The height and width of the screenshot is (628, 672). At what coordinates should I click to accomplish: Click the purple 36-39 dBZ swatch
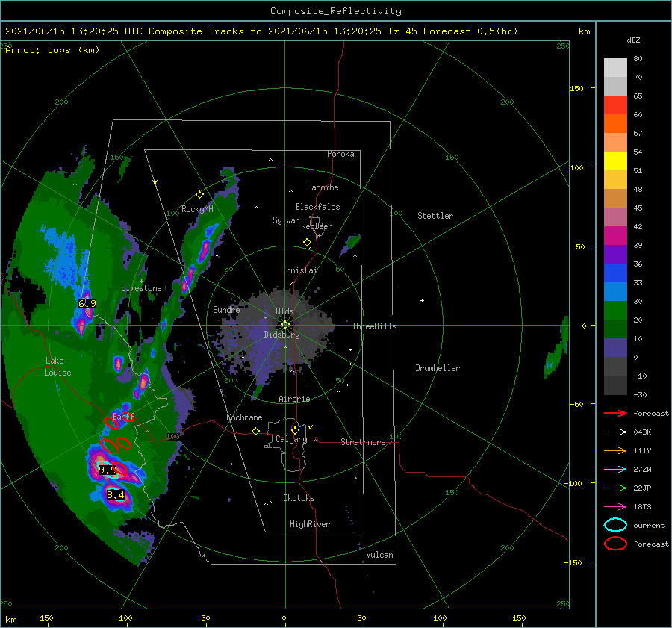615,255
